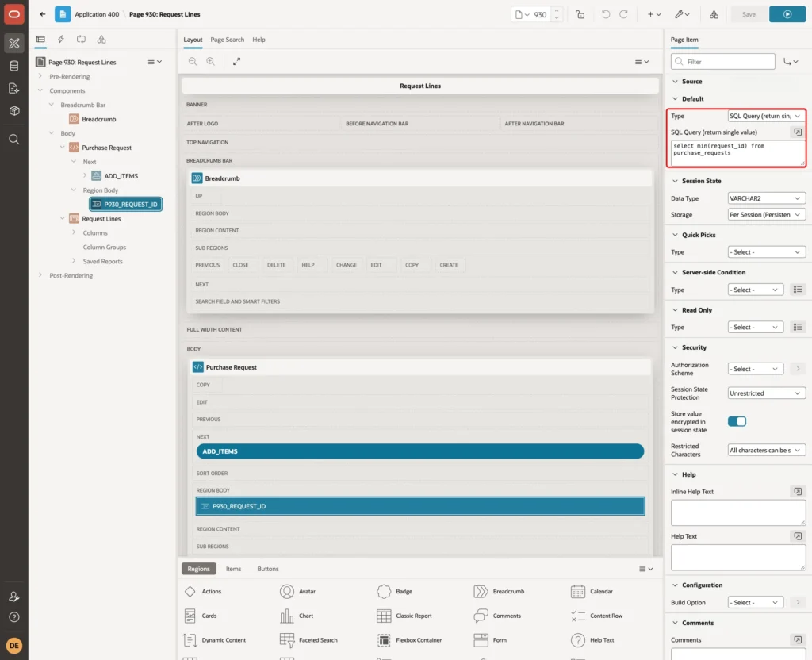
Task: Select the Page Search tab
Action: [227, 40]
